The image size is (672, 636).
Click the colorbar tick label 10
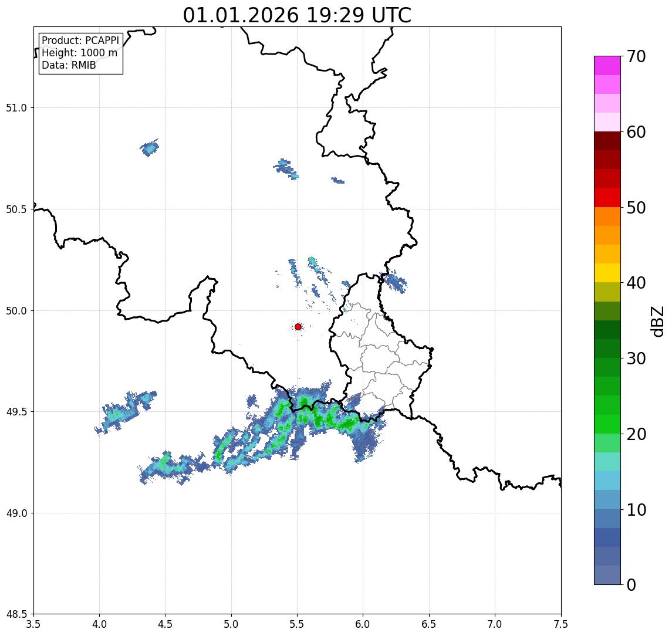[636, 510]
